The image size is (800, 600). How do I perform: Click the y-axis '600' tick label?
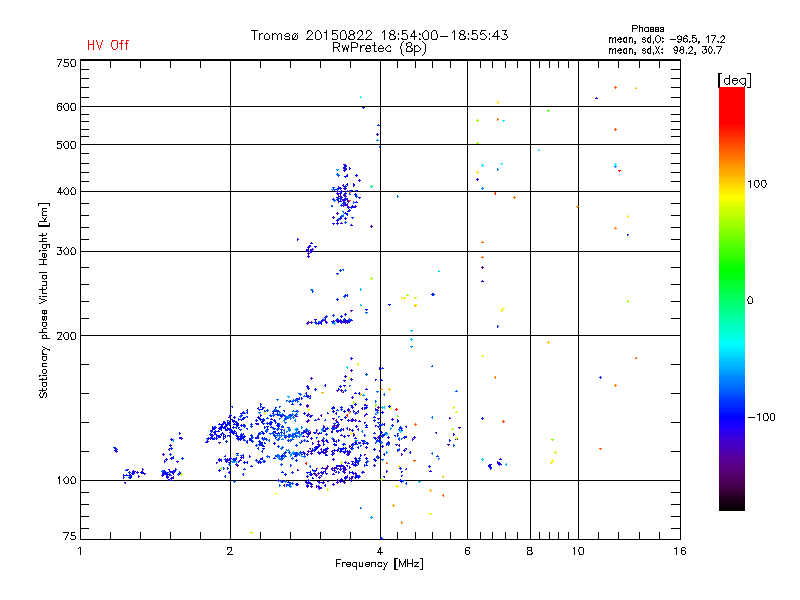click(66, 107)
